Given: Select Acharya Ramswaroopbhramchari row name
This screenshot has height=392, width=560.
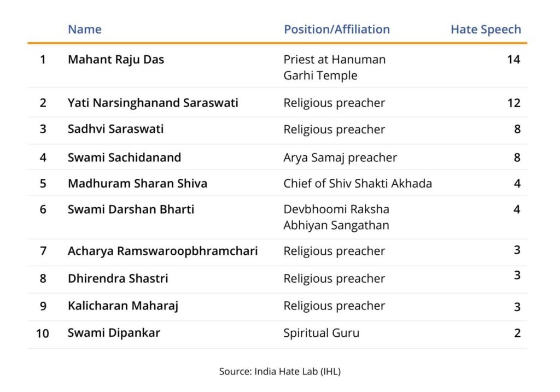Looking at the screenshot, I should click(x=162, y=251).
